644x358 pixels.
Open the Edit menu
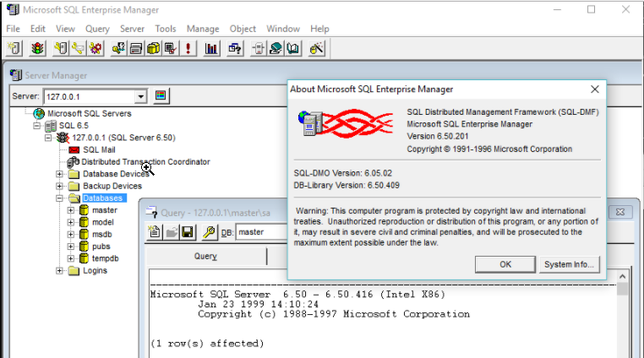(x=38, y=29)
